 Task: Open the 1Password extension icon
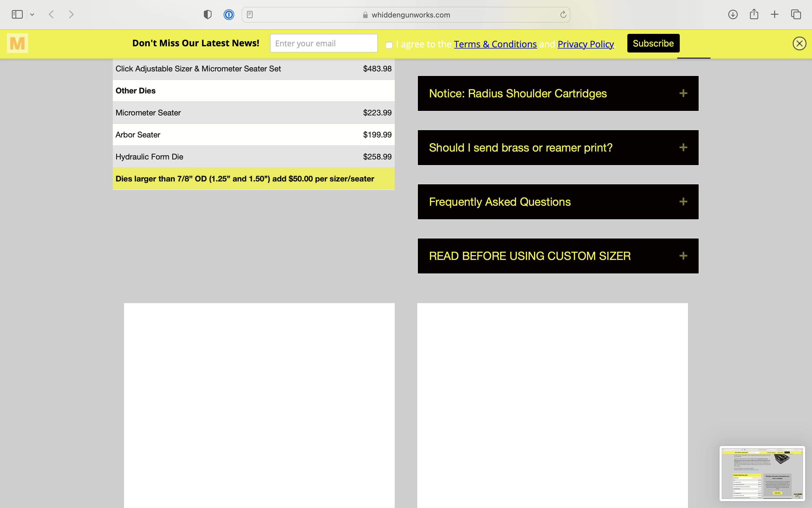[x=229, y=14]
